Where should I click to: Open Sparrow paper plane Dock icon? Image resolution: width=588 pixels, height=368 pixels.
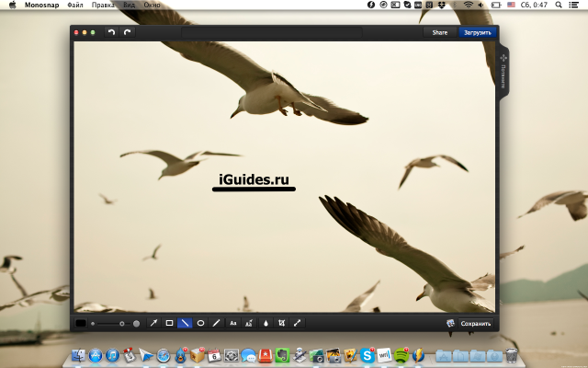[146, 355]
